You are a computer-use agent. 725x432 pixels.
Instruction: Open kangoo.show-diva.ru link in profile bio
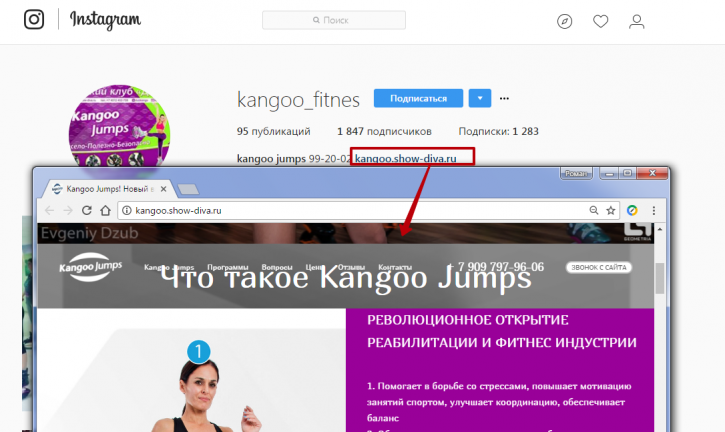[406, 159]
